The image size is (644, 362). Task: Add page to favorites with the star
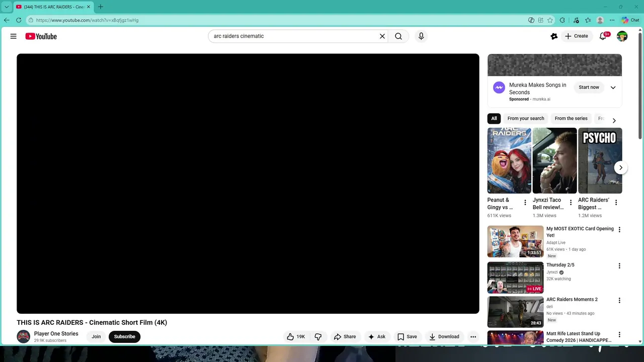pos(550,20)
